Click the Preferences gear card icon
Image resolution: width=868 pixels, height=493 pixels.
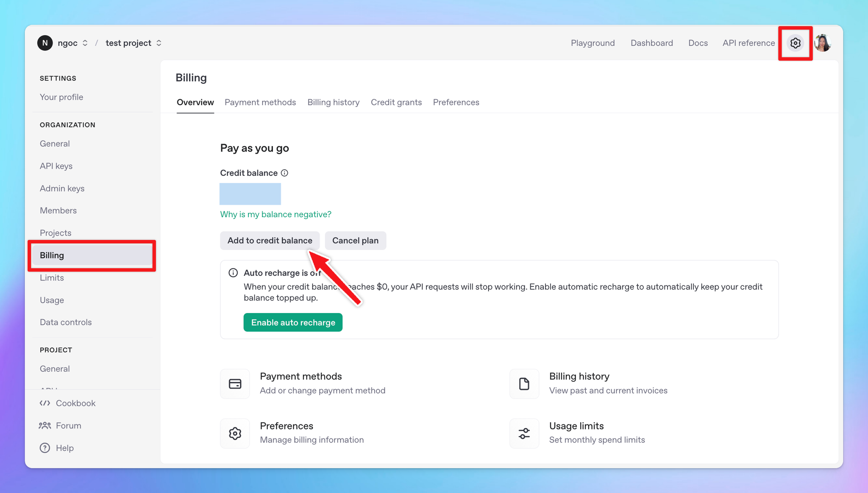[235, 433]
